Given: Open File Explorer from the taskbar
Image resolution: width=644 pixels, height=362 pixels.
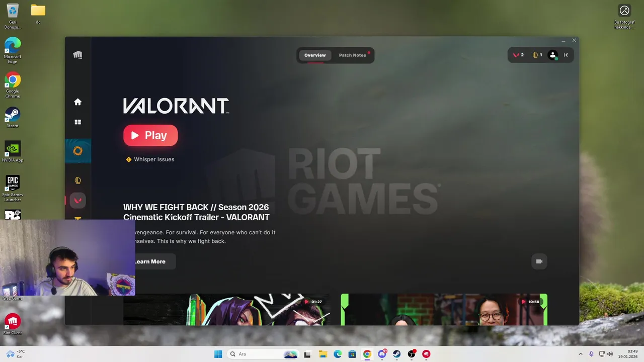Looking at the screenshot, I should tap(323, 354).
